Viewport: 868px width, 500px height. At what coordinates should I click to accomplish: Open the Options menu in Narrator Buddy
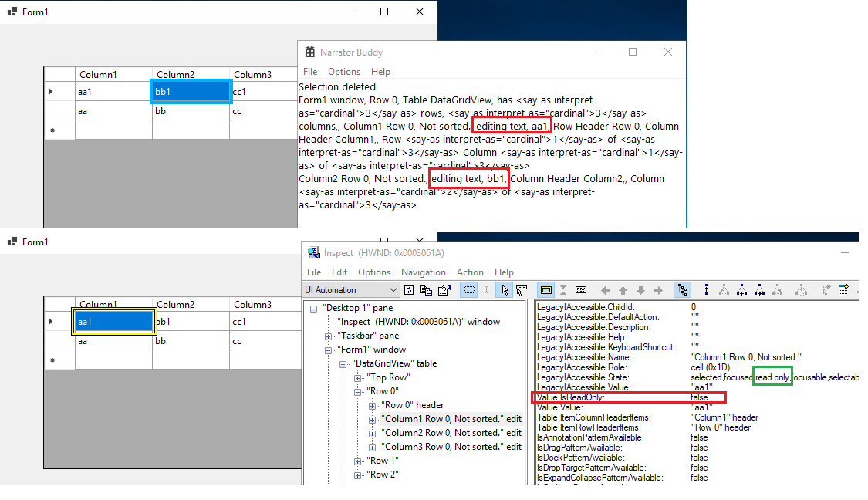[344, 72]
